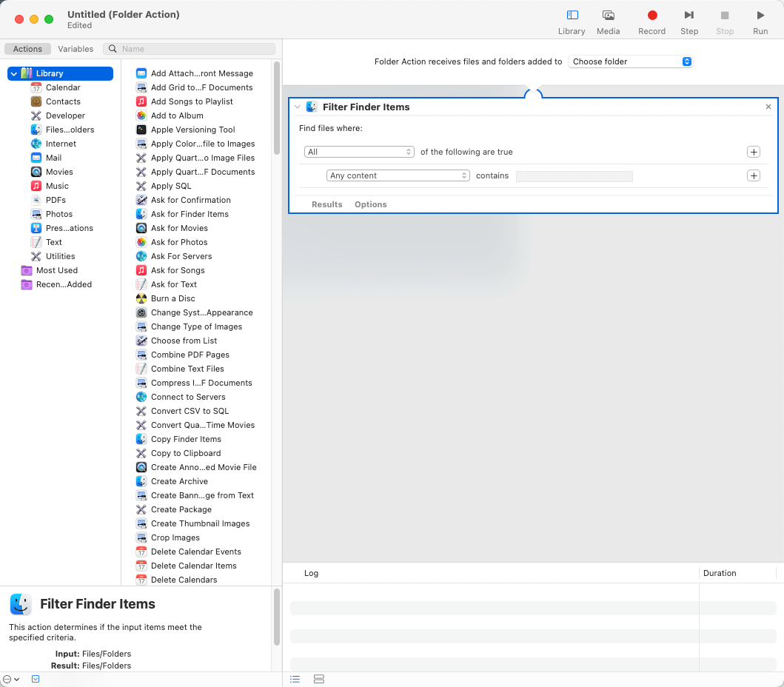784x687 pixels.
Task: Show the Results of the action
Action: tap(327, 204)
